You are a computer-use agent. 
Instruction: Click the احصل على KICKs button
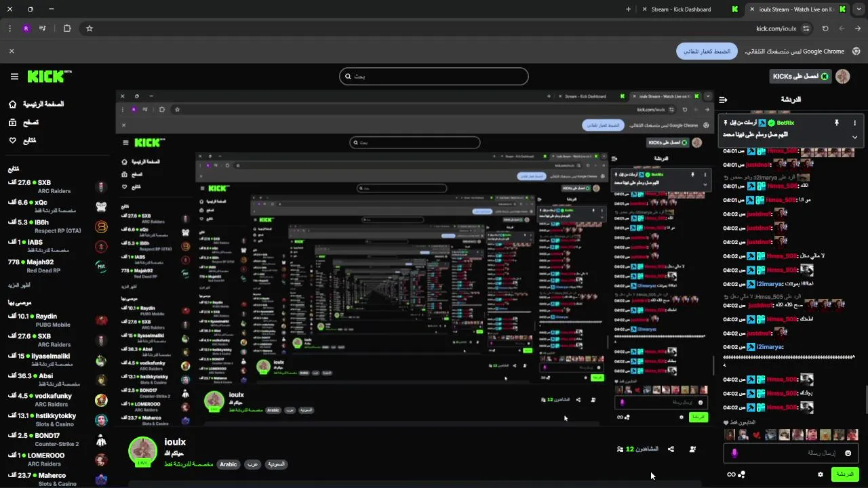click(800, 77)
